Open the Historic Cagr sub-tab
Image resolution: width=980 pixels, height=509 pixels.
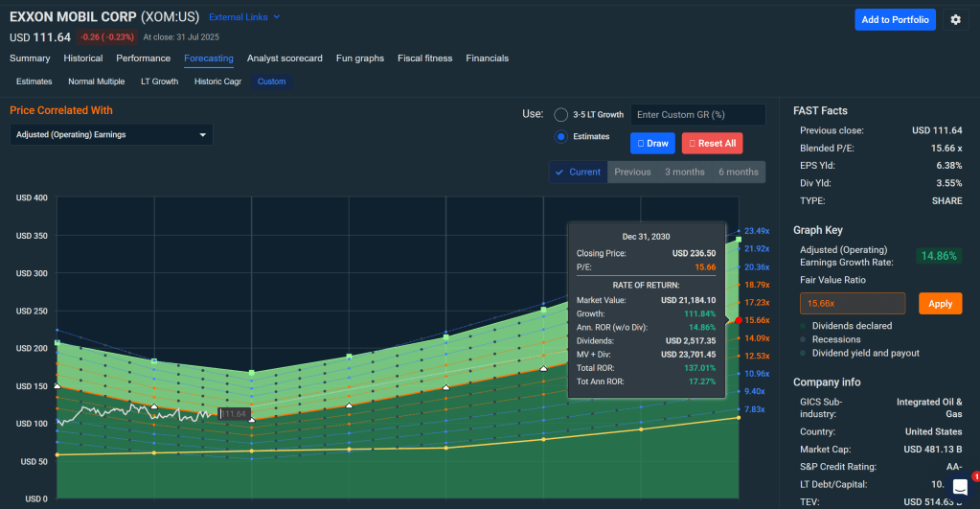(217, 81)
